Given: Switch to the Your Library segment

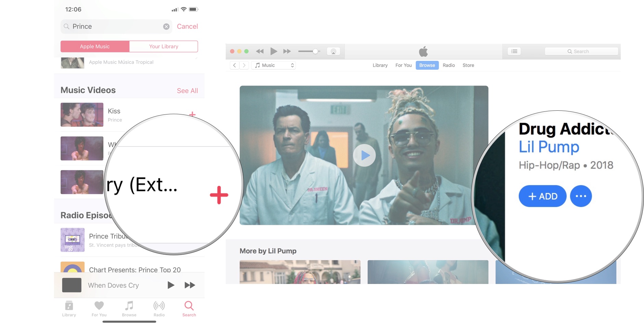Looking at the screenshot, I should pos(163,46).
